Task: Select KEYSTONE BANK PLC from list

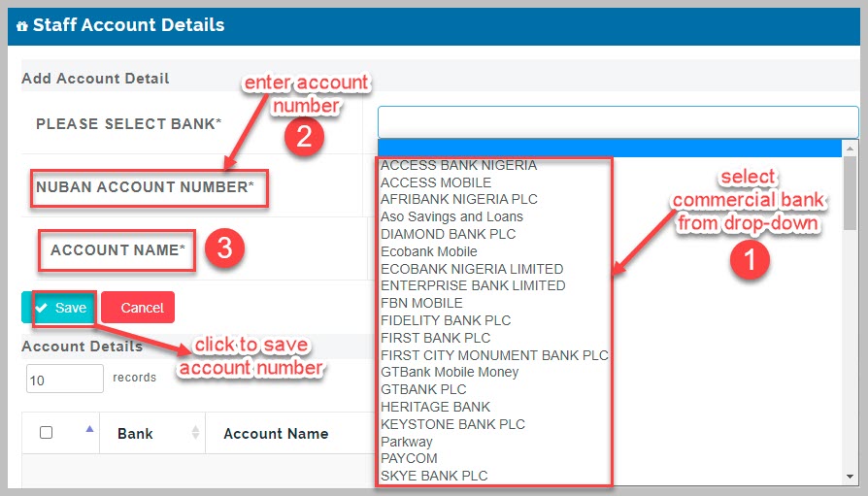Action: [x=452, y=424]
